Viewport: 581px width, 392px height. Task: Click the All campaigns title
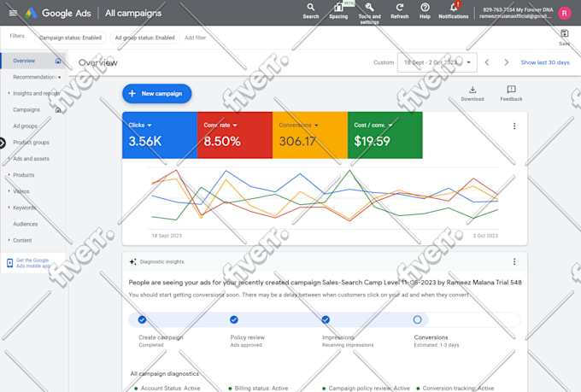coord(133,13)
